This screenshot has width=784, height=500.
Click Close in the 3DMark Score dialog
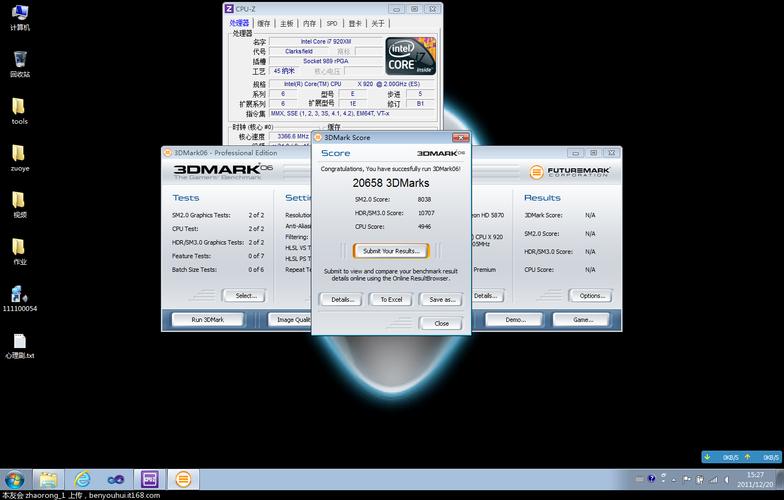[x=442, y=324]
